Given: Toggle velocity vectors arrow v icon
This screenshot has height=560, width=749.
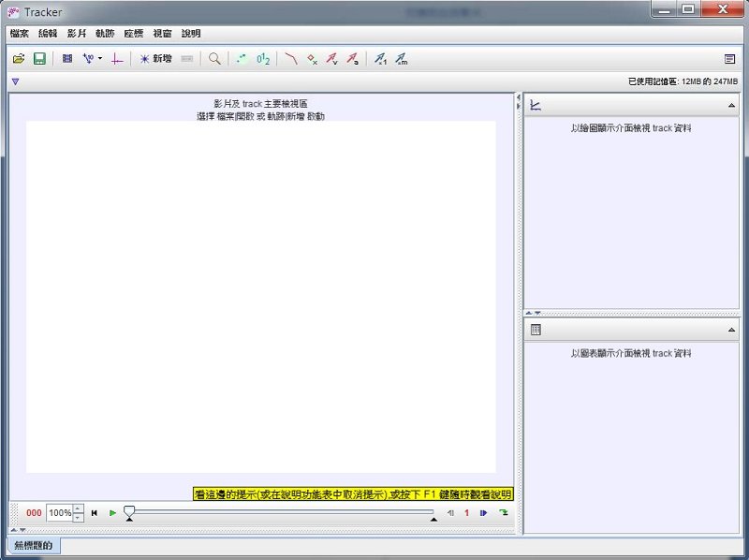Looking at the screenshot, I should (x=332, y=59).
